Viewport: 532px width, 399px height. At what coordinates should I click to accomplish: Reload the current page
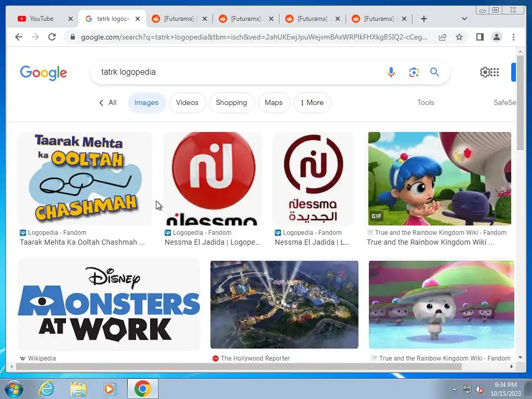(52, 37)
